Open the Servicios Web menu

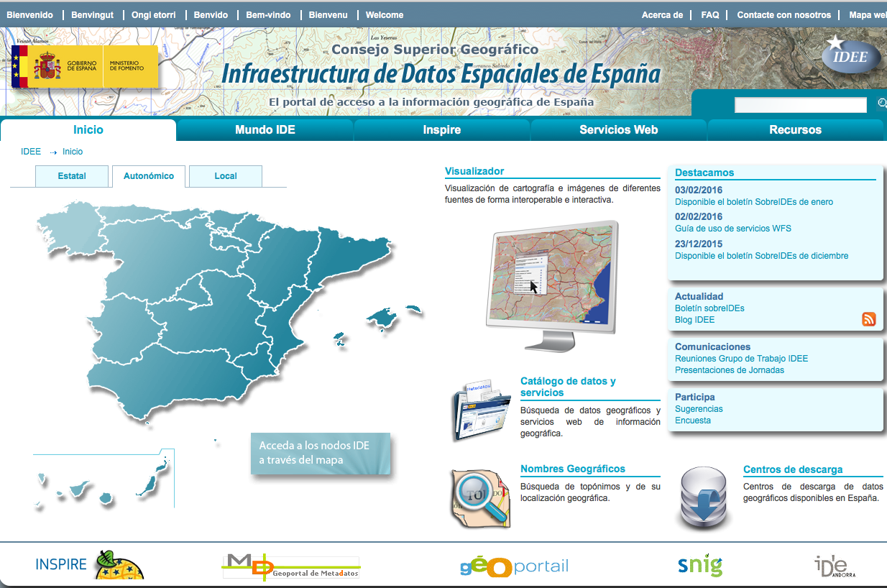click(x=618, y=130)
